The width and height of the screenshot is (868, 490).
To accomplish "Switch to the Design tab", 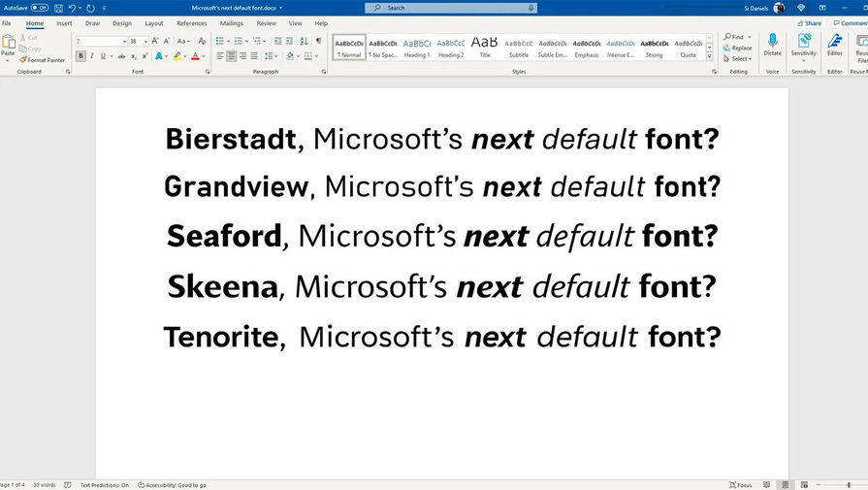I will tap(122, 23).
